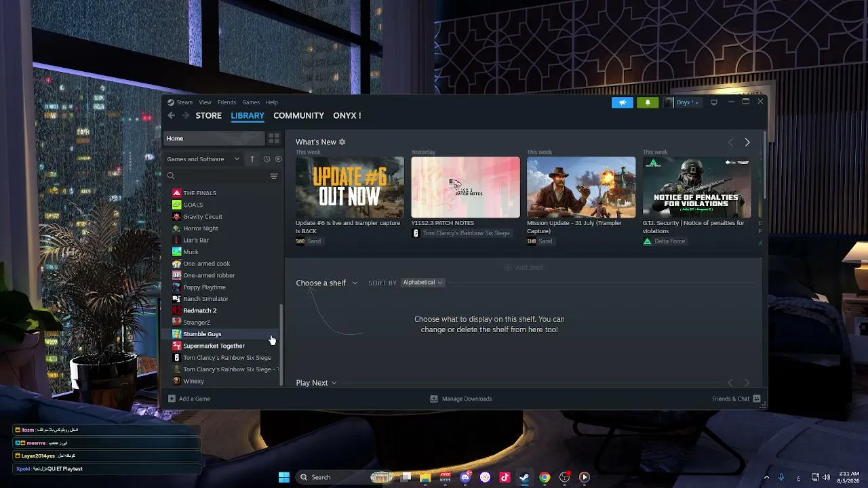Open TikTok from the taskbar

point(505,477)
